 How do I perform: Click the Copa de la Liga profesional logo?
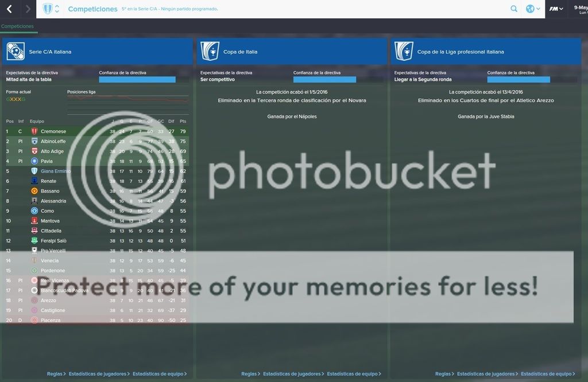[x=404, y=52]
